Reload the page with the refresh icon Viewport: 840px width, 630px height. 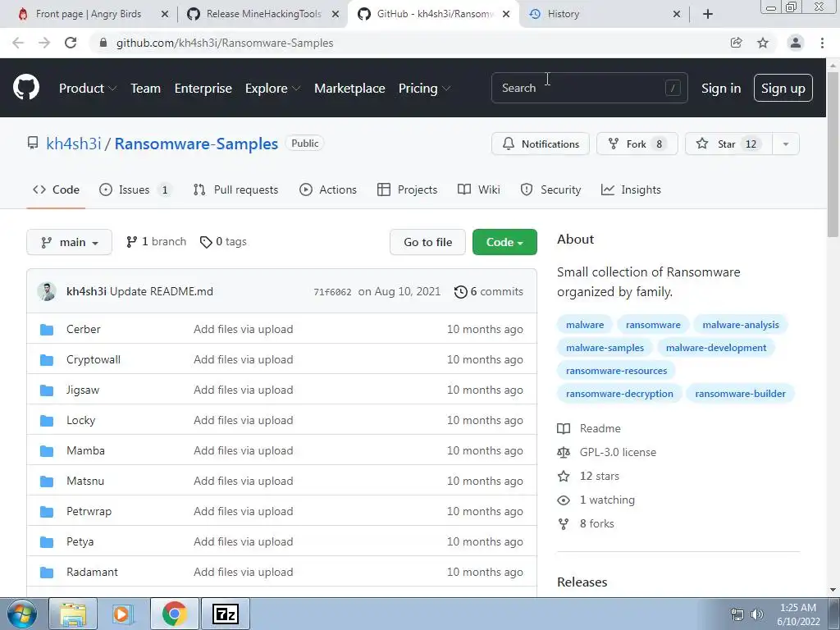pyautogui.click(x=71, y=43)
